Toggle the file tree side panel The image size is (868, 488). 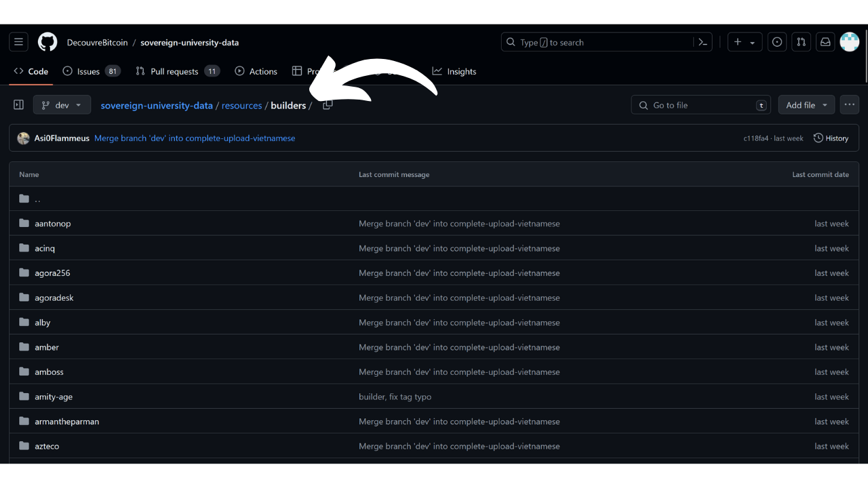(19, 105)
